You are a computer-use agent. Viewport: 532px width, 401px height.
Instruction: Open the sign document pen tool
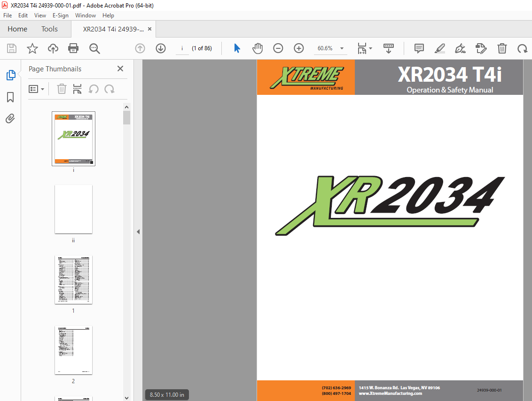(x=460, y=48)
